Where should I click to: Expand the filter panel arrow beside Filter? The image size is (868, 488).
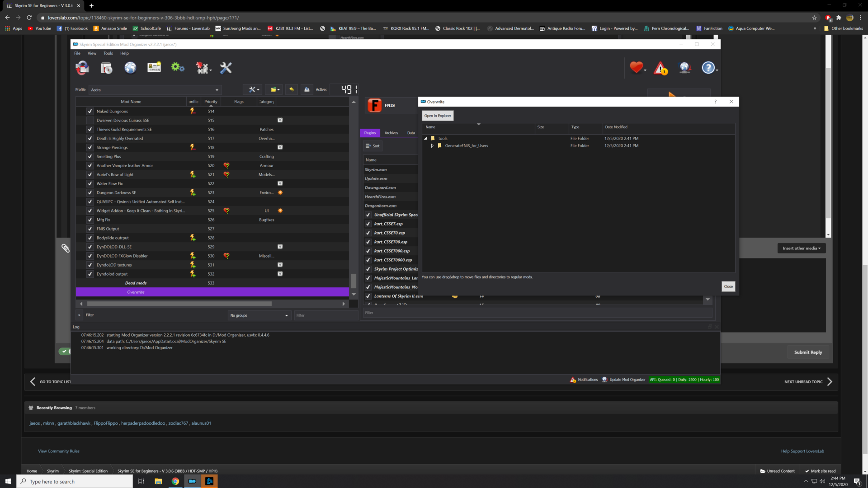[79, 315]
